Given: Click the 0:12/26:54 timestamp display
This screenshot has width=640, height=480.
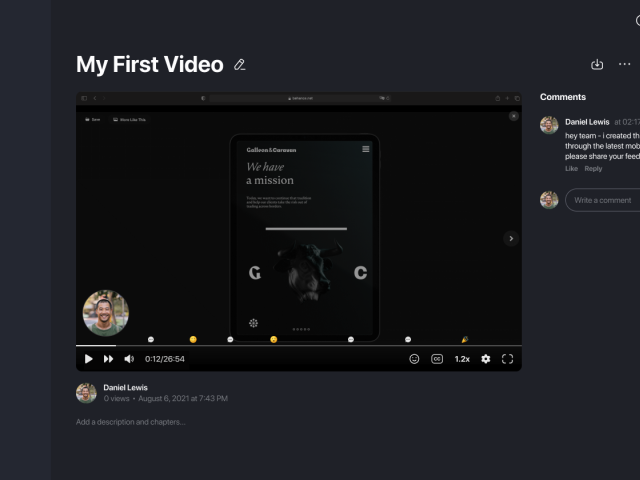Looking at the screenshot, I should 164,359.
